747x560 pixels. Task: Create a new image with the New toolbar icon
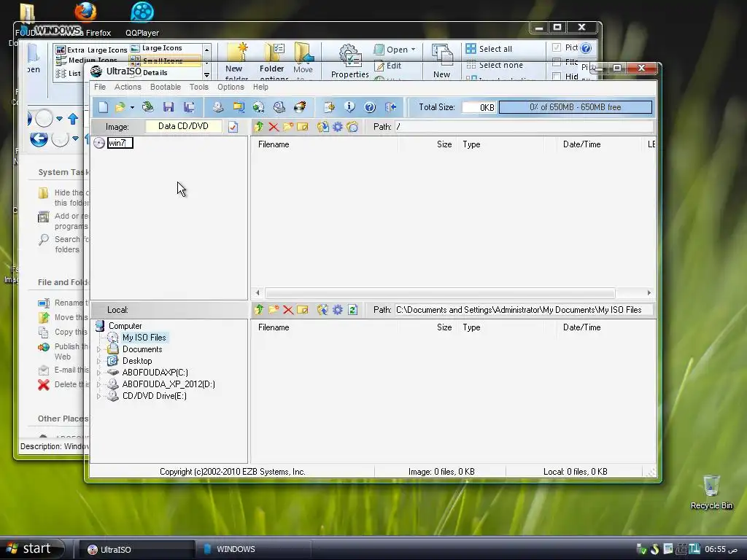point(104,107)
